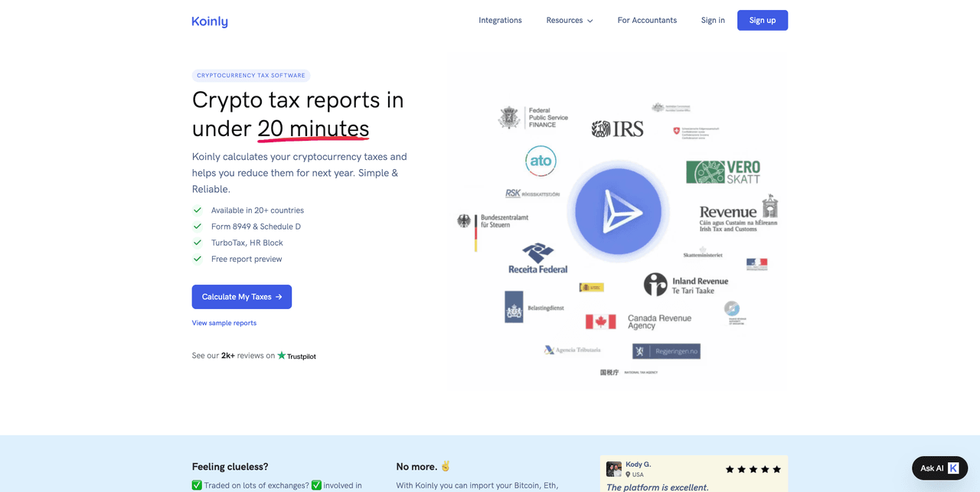
Task: Click the Inland Revenue Te Tari Taake logo
Action: (x=686, y=285)
